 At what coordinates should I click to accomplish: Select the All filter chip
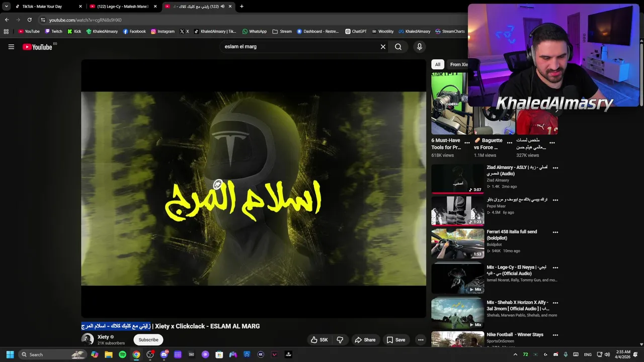tap(438, 64)
